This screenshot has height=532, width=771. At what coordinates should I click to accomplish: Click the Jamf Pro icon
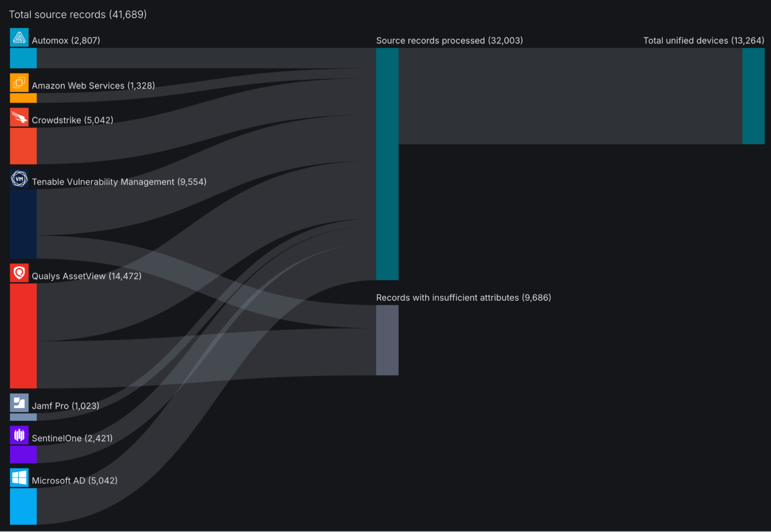[19, 402]
